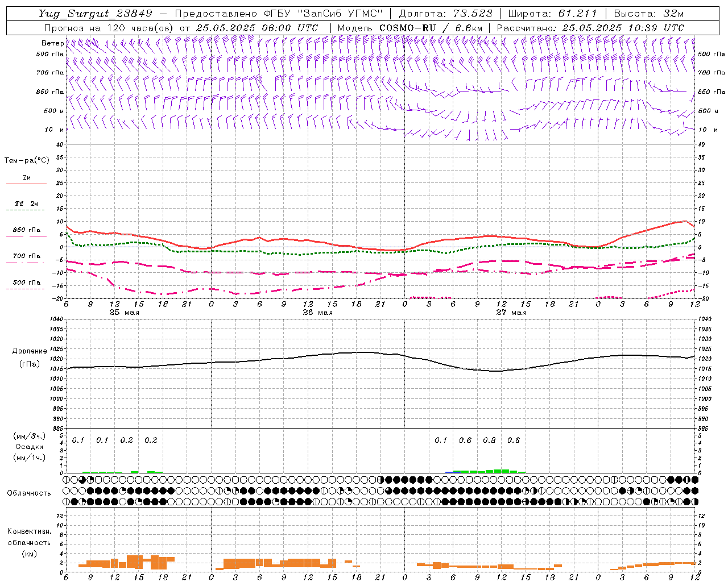
Task: Click the 27 мая date label
Action: 511,313
